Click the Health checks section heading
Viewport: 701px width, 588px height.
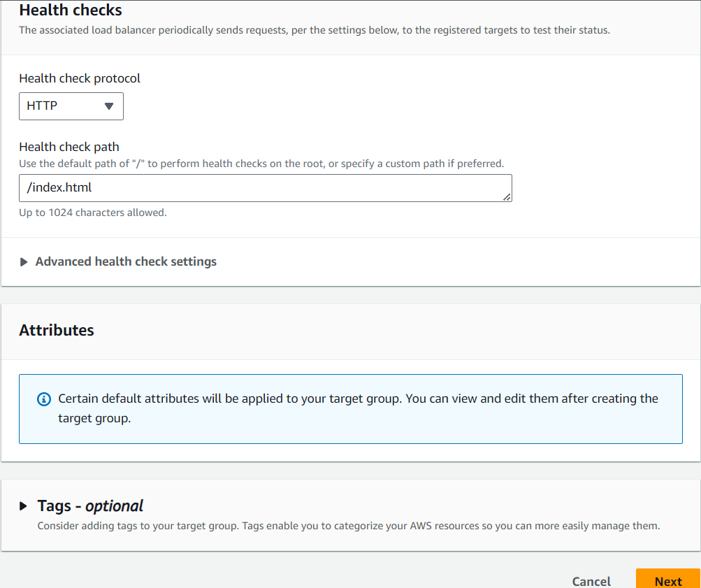71,10
